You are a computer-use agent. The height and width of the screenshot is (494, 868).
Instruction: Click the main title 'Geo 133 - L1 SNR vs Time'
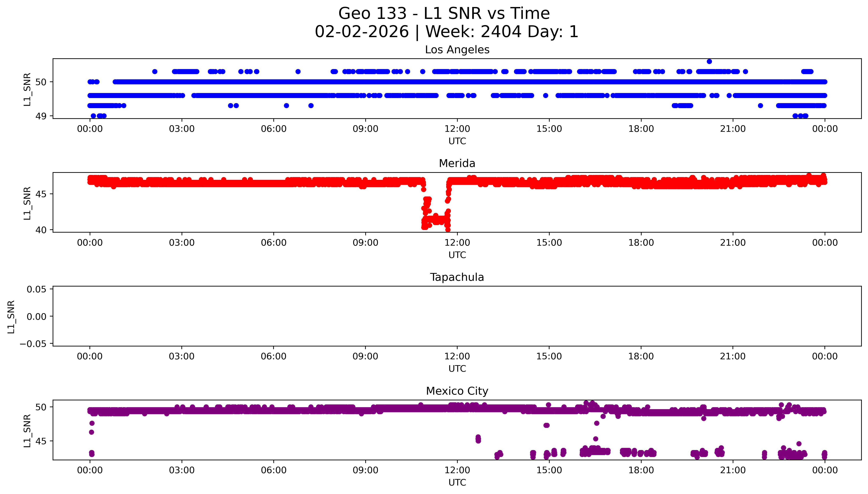tap(444, 14)
